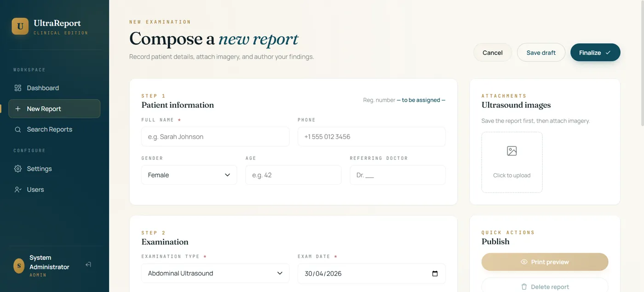Open Users page

(54, 189)
